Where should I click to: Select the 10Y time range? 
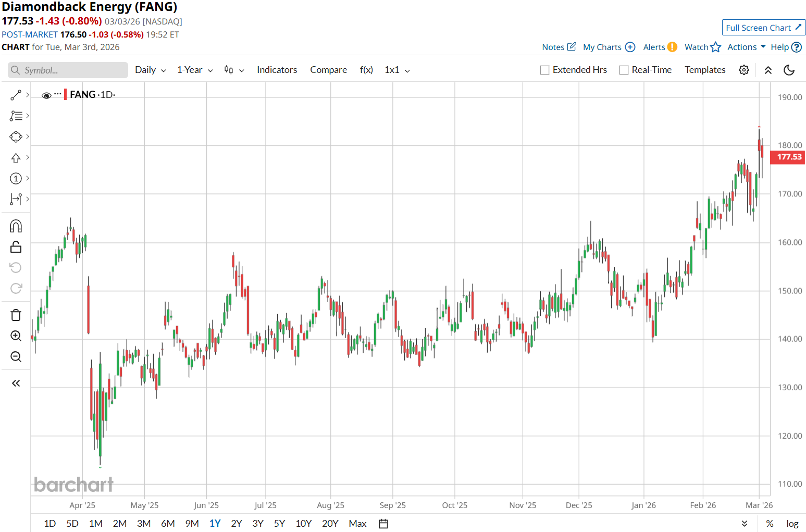(x=304, y=523)
